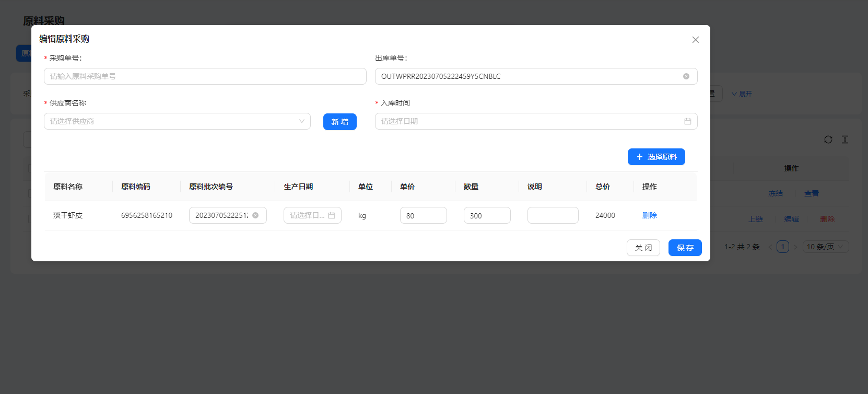Focus the 单价 field showing 80

[x=423, y=215]
